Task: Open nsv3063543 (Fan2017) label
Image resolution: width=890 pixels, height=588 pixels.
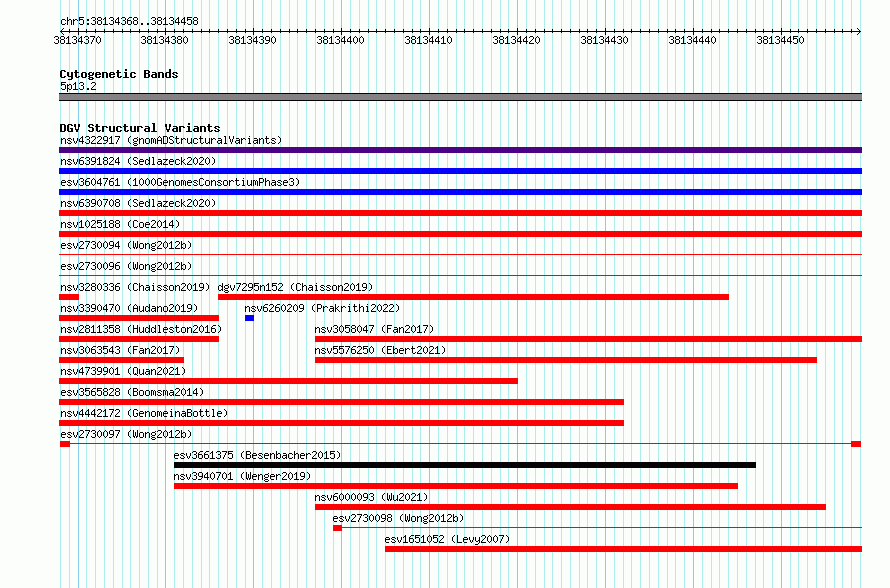Action: (120, 350)
